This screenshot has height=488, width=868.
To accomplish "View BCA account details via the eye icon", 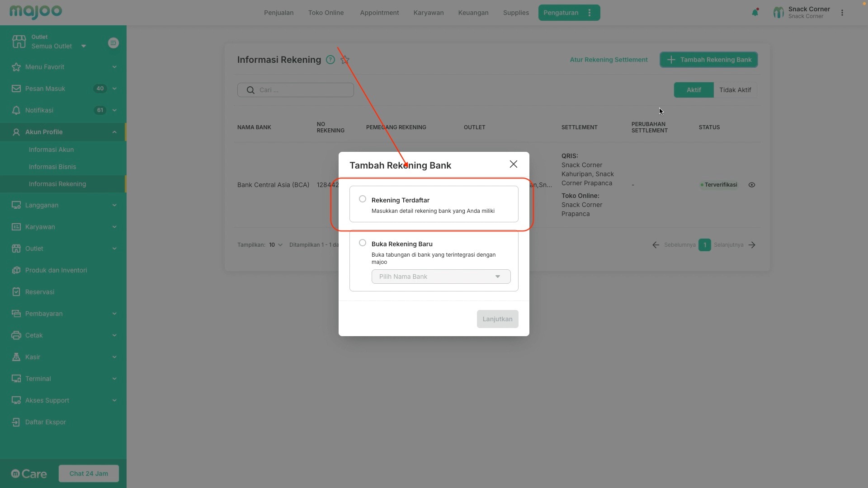I will [752, 185].
